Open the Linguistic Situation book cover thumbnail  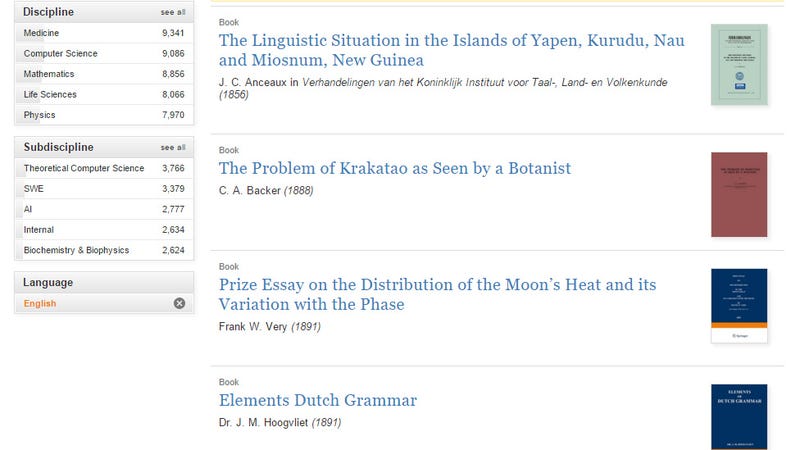point(739,65)
